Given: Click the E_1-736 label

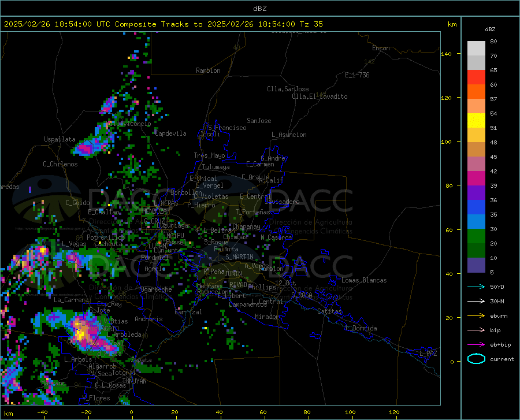Looking at the screenshot, I should coord(357,75).
